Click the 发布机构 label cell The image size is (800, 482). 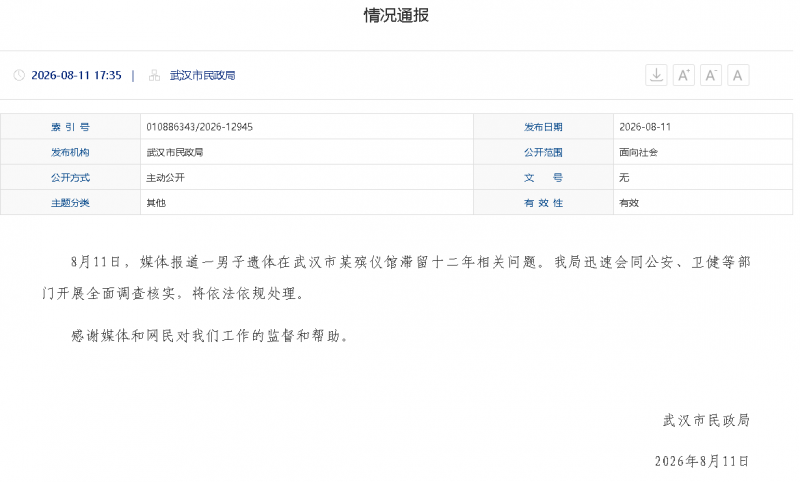(70, 152)
